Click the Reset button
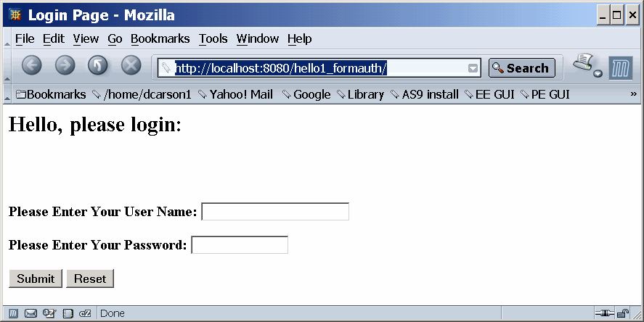This screenshot has width=644, height=322. click(90, 278)
